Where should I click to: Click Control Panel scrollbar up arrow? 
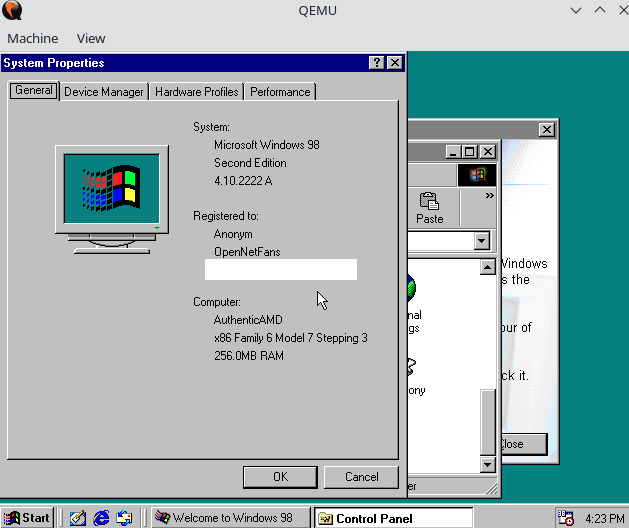[x=487, y=267]
